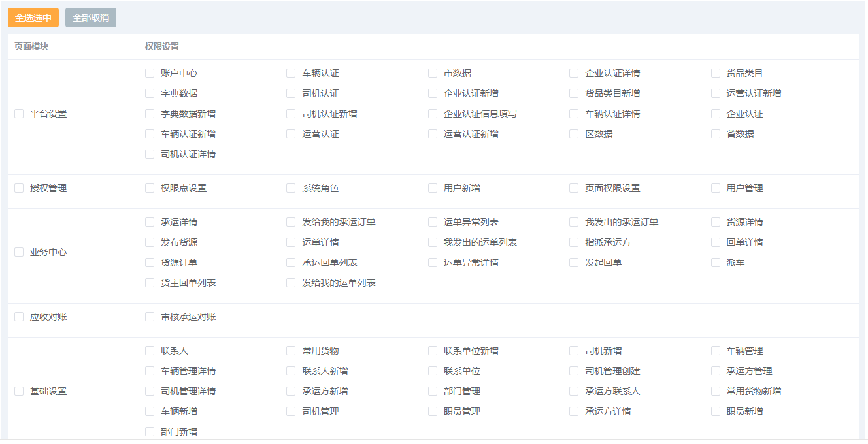Tick the 企业认证信息填写 checkbox
Screen dimensions: 868x444
[x=433, y=114]
